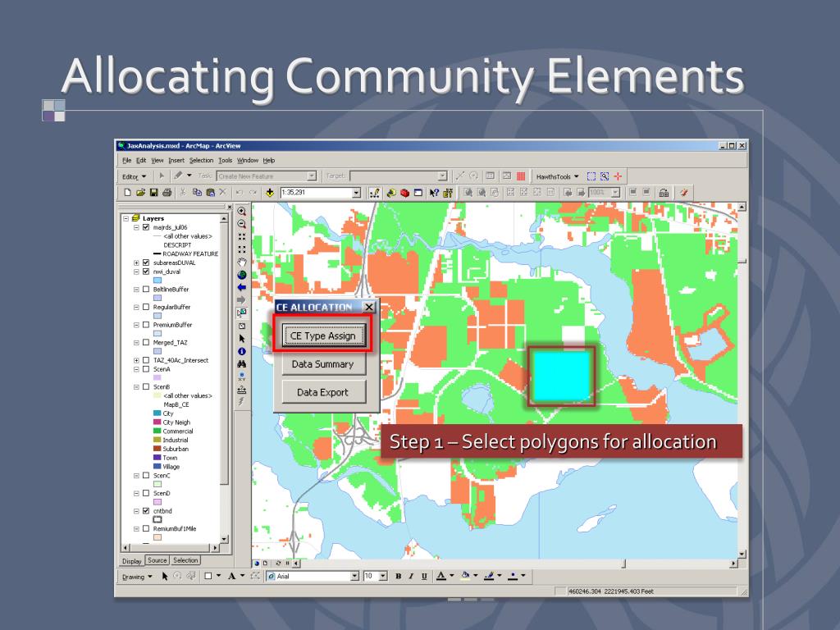Open a map document folder icon
The width and height of the screenshot is (840, 630).
[140, 192]
